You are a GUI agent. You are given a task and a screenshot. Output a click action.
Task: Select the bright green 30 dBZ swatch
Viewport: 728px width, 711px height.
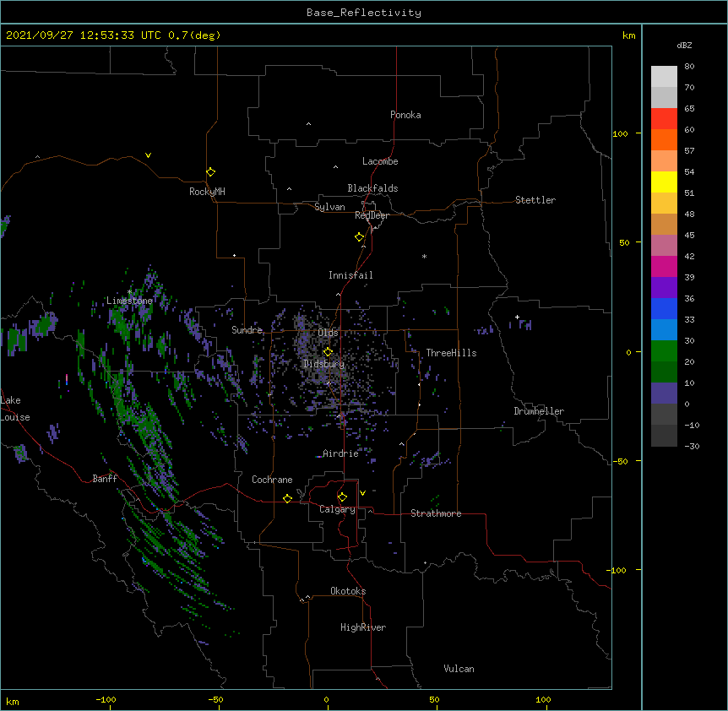coord(664,351)
